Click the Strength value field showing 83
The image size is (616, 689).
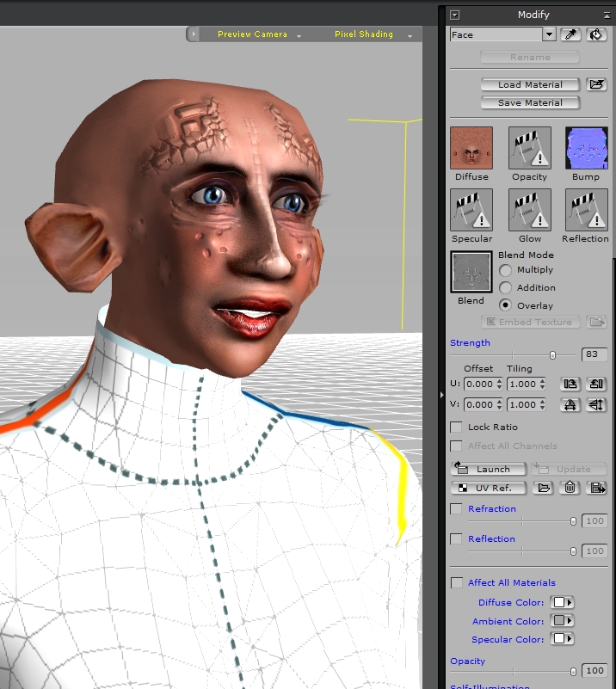click(x=594, y=354)
